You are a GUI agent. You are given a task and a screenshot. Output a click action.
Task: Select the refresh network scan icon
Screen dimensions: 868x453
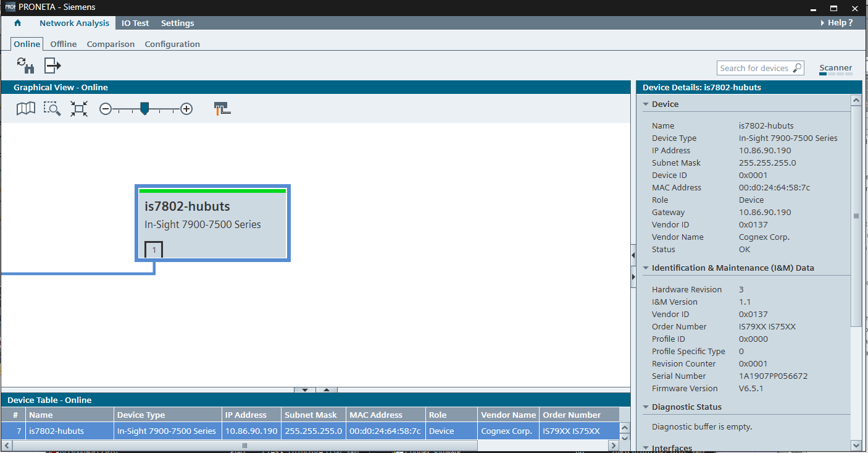click(25, 65)
